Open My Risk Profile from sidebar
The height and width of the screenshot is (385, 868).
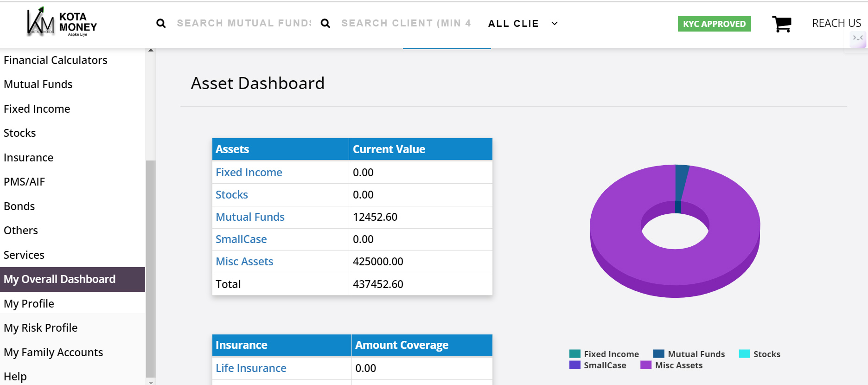pos(40,328)
